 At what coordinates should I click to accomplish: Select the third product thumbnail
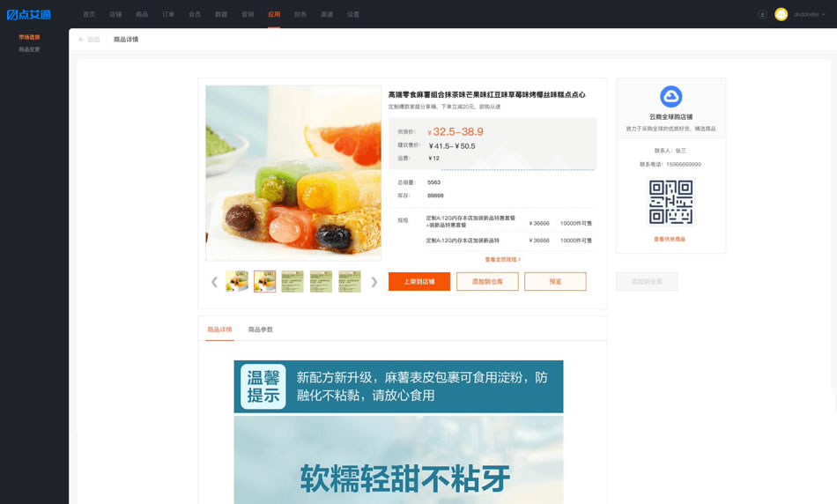click(293, 281)
